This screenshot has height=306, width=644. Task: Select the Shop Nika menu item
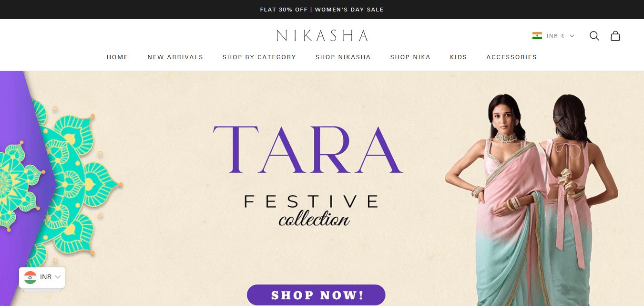[x=410, y=57]
